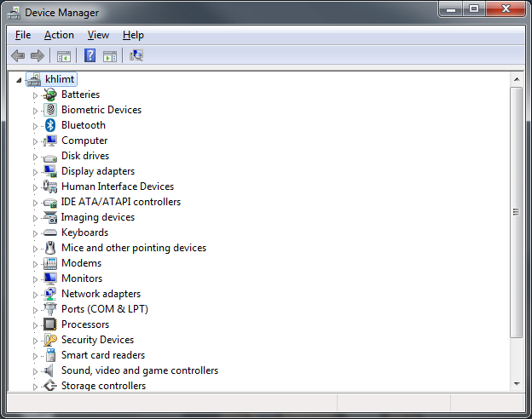Open the Help menu
The width and height of the screenshot is (532, 419).
(x=133, y=35)
